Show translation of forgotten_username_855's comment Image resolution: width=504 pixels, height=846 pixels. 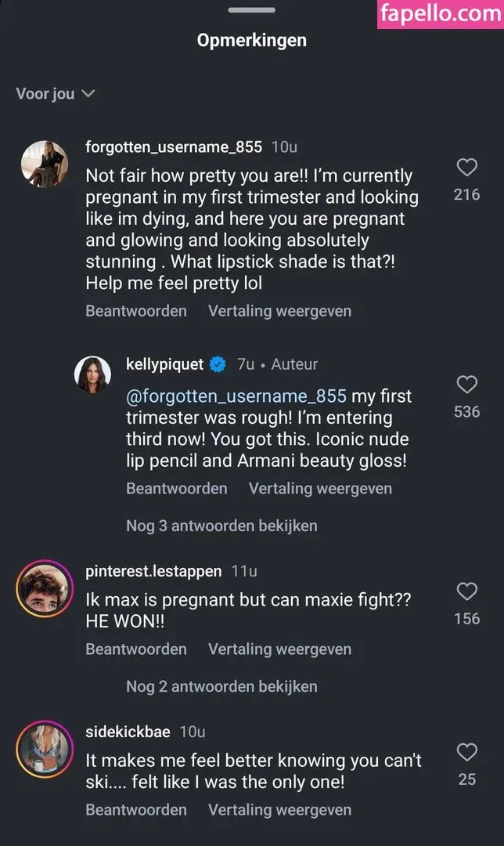pos(279,311)
